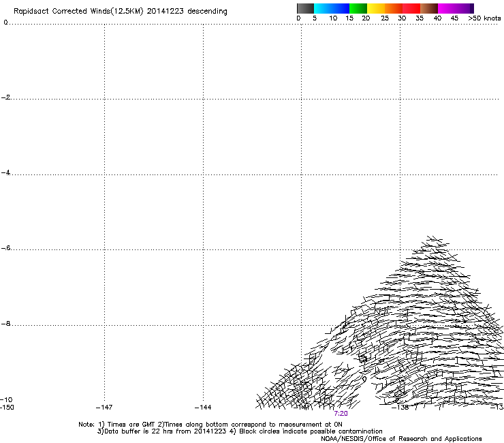Click the longitude label '-150'
Screen dimensions: 504x443
click(x=7, y=408)
